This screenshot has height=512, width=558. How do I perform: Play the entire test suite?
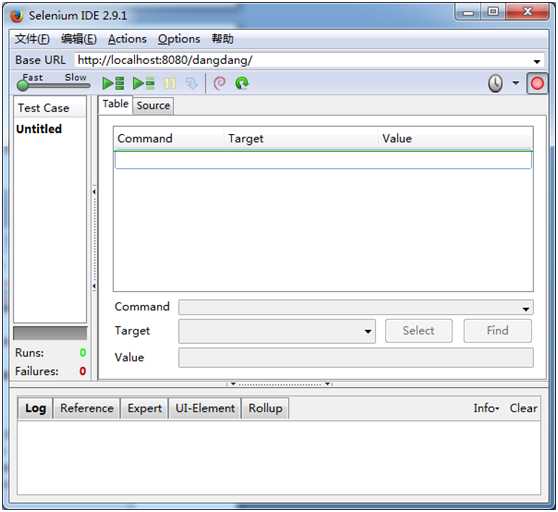click(113, 83)
